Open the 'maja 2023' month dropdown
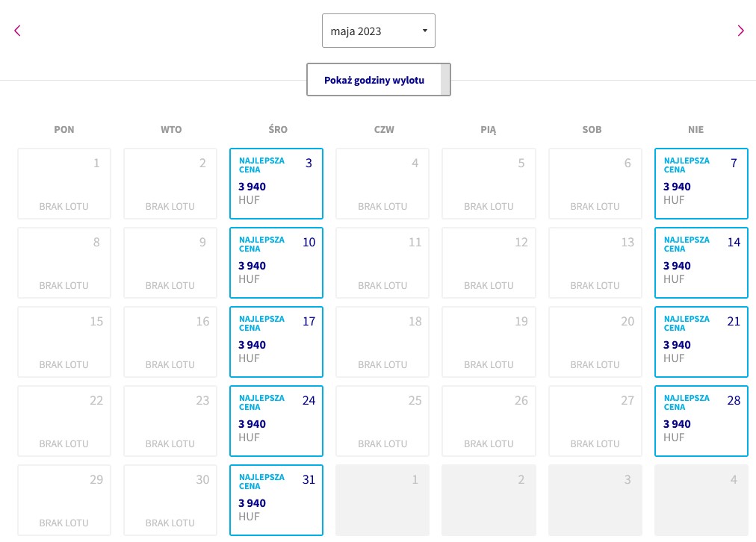Image resolution: width=756 pixels, height=542 pixels. tap(379, 31)
